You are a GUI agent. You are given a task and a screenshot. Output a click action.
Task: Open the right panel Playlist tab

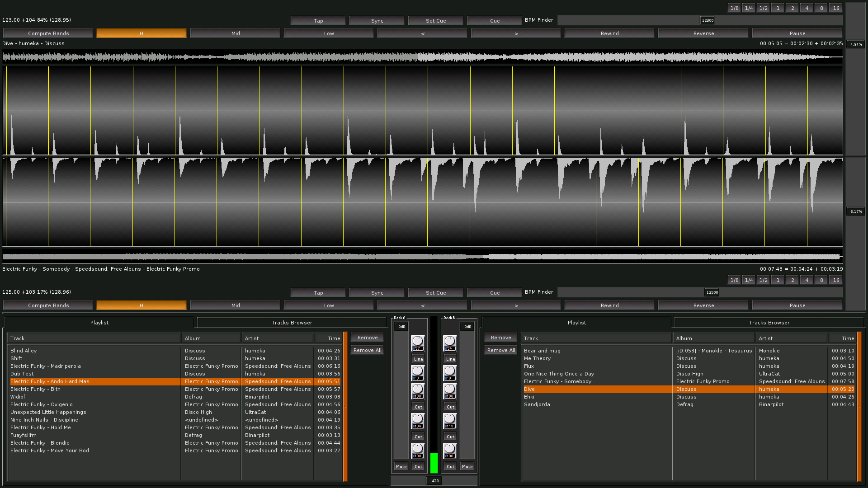tap(576, 323)
